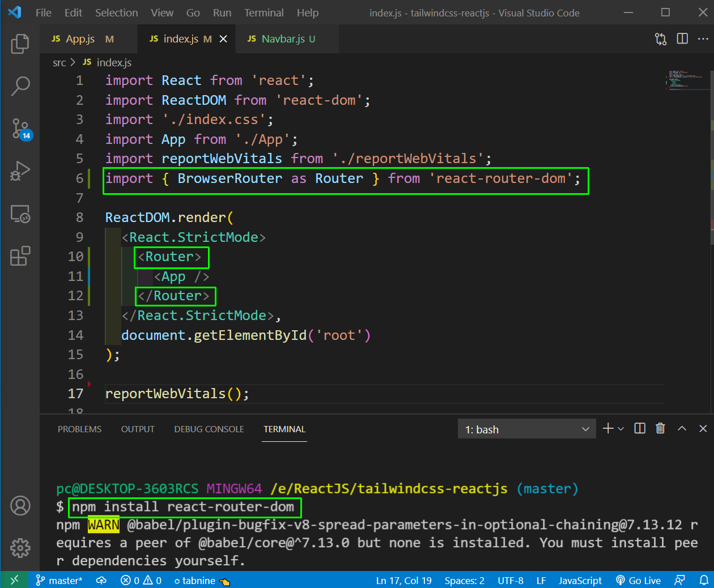
Task: Click the Synchronize Changes cloud icon
Action: click(x=101, y=580)
